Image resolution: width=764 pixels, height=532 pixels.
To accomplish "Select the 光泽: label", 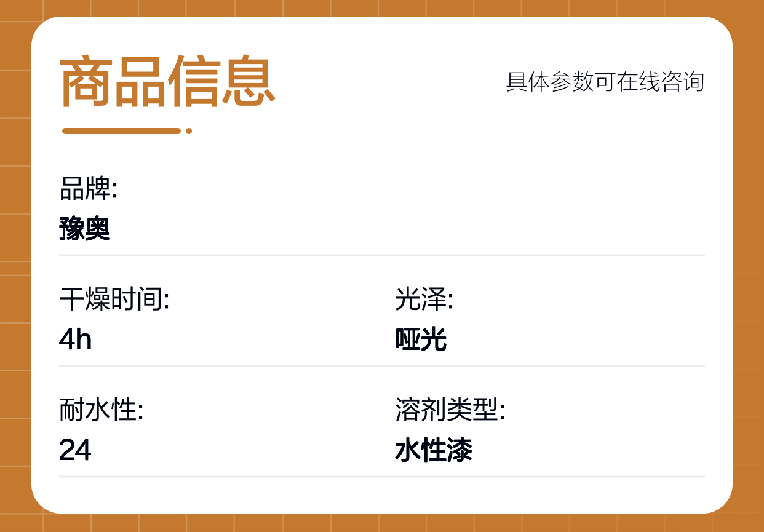I will pos(424,300).
